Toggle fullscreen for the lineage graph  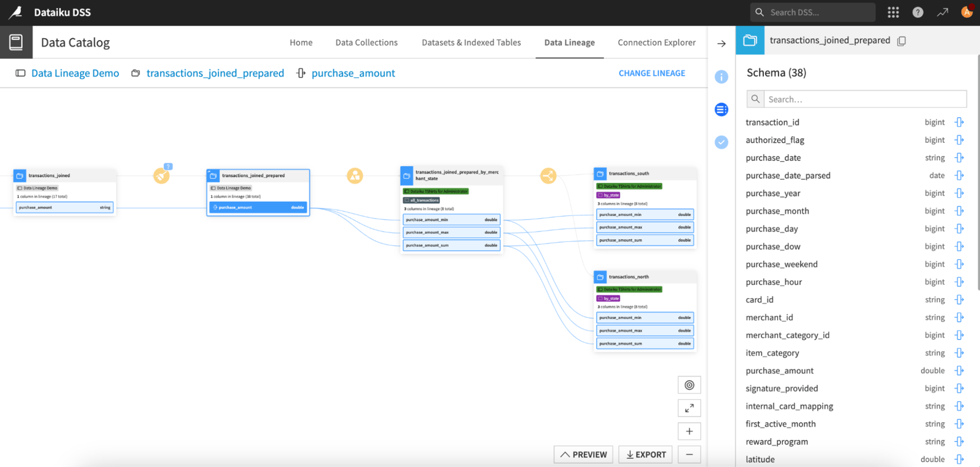pyautogui.click(x=689, y=408)
